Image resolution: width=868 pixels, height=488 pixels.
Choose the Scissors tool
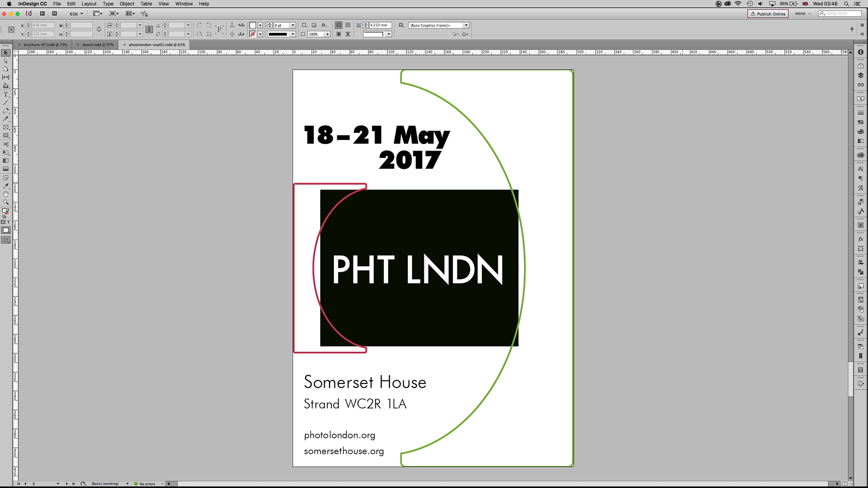6,144
